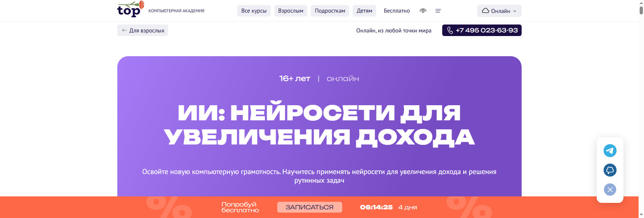The height and width of the screenshot is (218, 644).
Task: Click the 16+ лет label
Action: 295,79
